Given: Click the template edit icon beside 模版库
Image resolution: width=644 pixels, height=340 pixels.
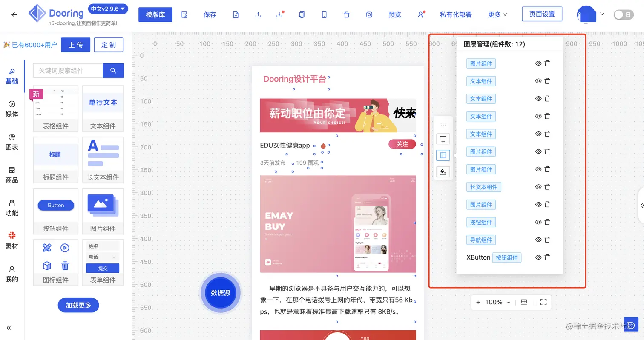Looking at the screenshot, I should point(184,14).
